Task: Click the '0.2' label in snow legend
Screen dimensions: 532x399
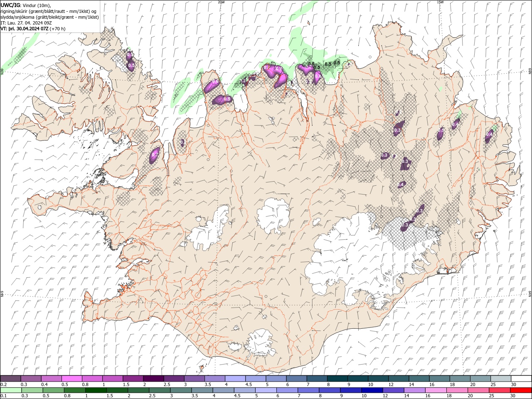Action: pyautogui.click(x=4, y=384)
